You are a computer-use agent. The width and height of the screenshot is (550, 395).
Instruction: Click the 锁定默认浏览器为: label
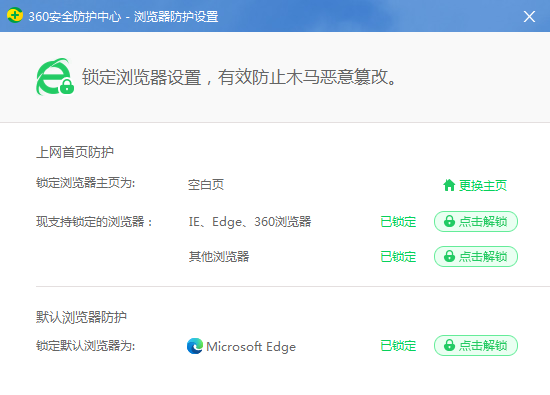tap(86, 346)
